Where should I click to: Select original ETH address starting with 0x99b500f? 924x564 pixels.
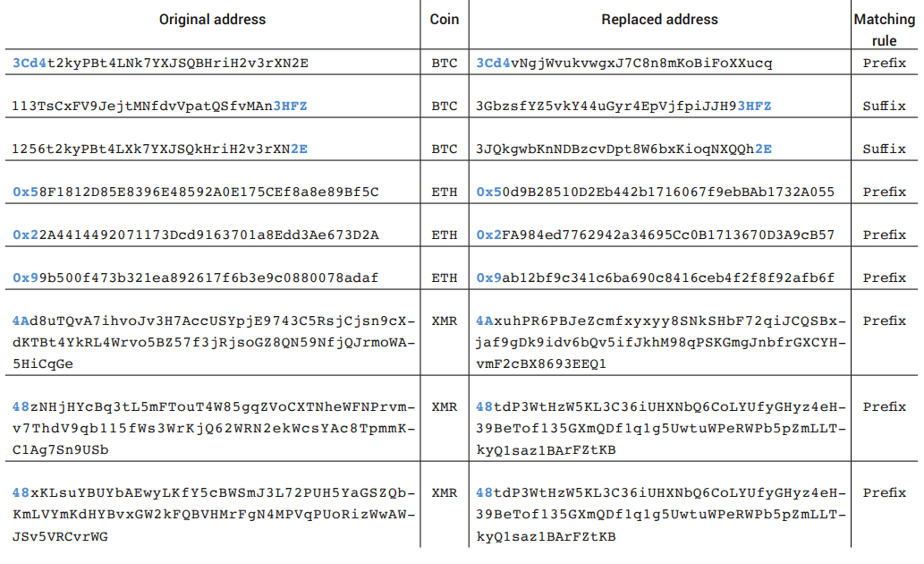196,278
